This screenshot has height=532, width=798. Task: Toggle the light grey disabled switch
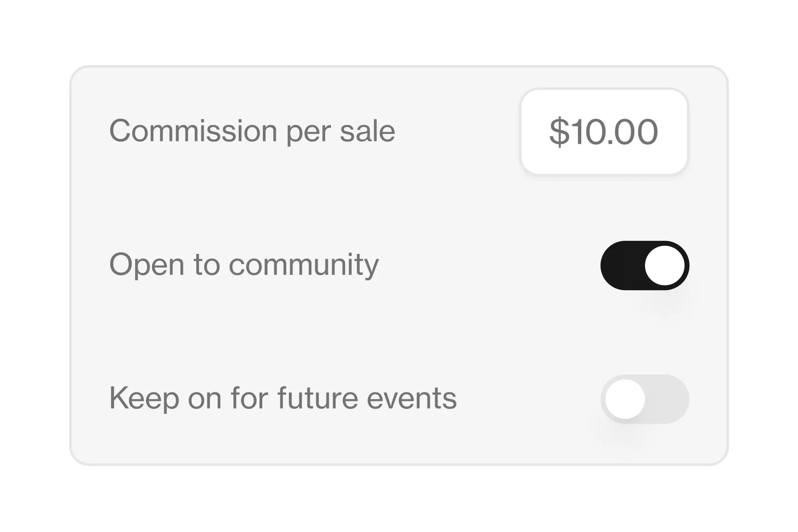tap(645, 399)
